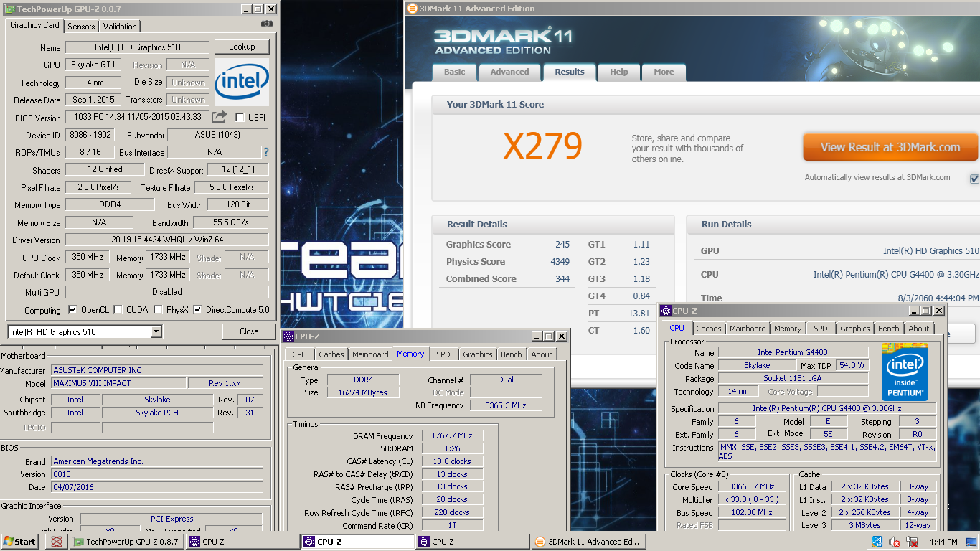Click the NB Frequency value 3365.3 MHz
The width and height of the screenshot is (980, 551).
(506, 405)
